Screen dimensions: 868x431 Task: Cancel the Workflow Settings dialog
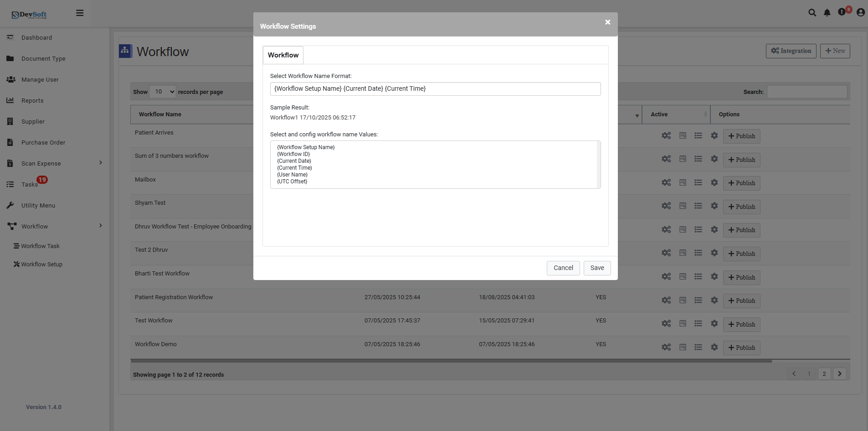tap(563, 268)
